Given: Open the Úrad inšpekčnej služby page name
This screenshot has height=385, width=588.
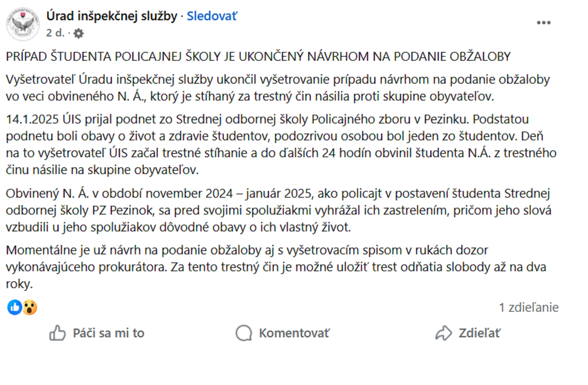Looking at the screenshot, I should 112,16.
